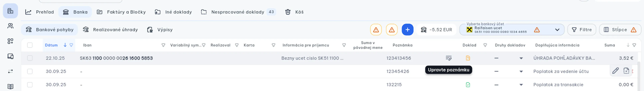The width and height of the screenshot is (644, 91).
Task: Sort table by the Dátum column header
Action: pos(51,45)
